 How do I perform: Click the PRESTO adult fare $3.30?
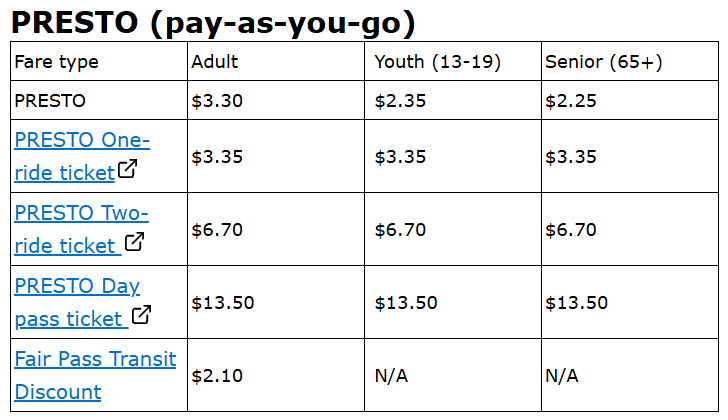coord(217,100)
